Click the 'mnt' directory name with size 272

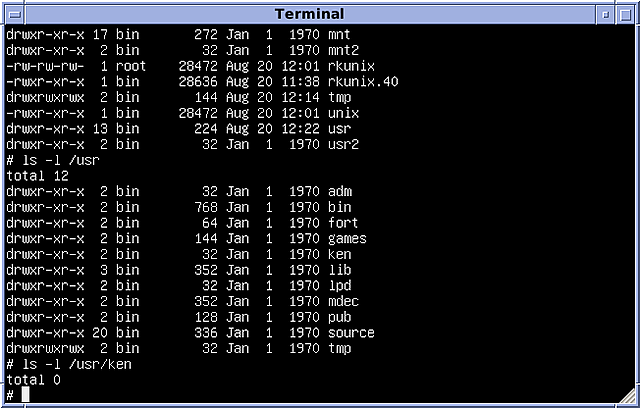[x=340, y=35]
